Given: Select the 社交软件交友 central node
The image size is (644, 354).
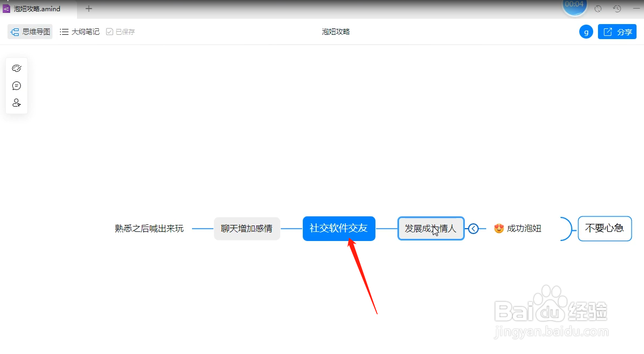Looking at the screenshot, I should 339,228.
